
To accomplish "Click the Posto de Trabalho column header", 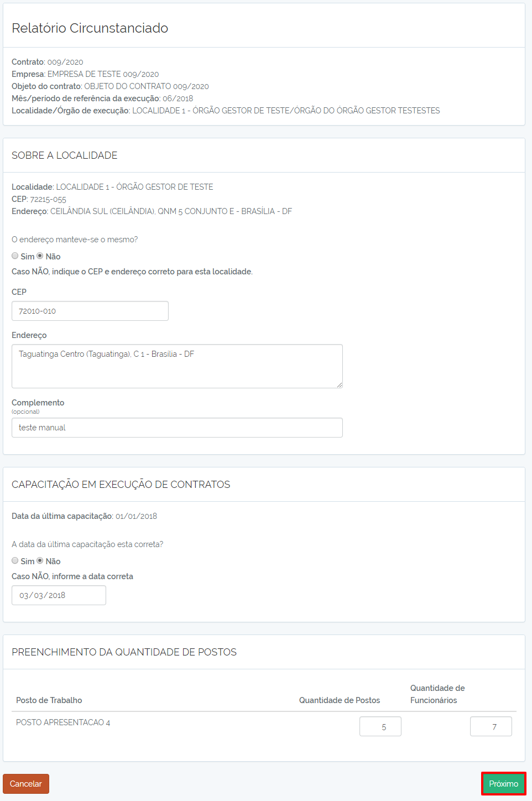I will [x=49, y=700].
